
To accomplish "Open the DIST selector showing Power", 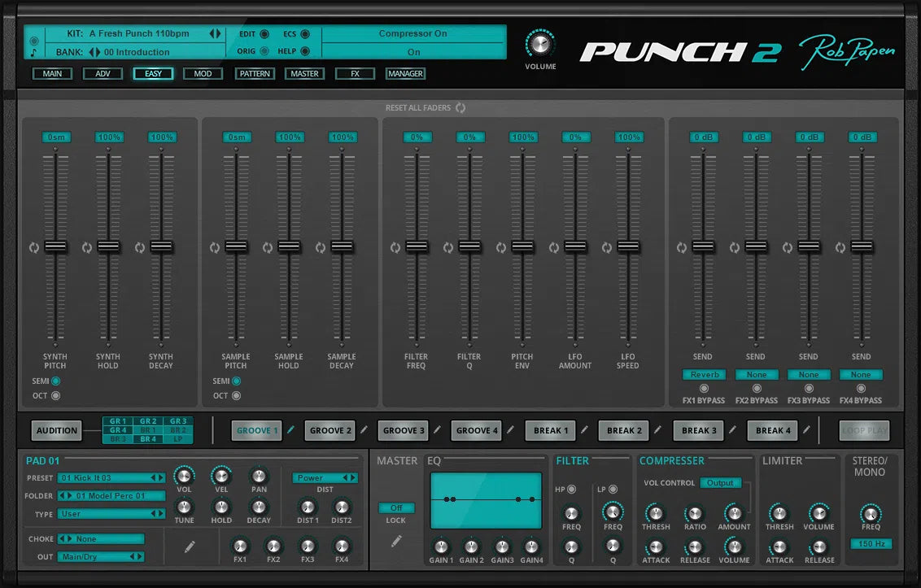I will pyautogui.click(x=324, y=477).
